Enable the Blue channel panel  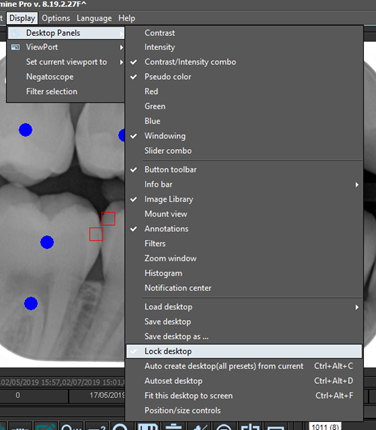pyautogui.click(x=244, y=121)
